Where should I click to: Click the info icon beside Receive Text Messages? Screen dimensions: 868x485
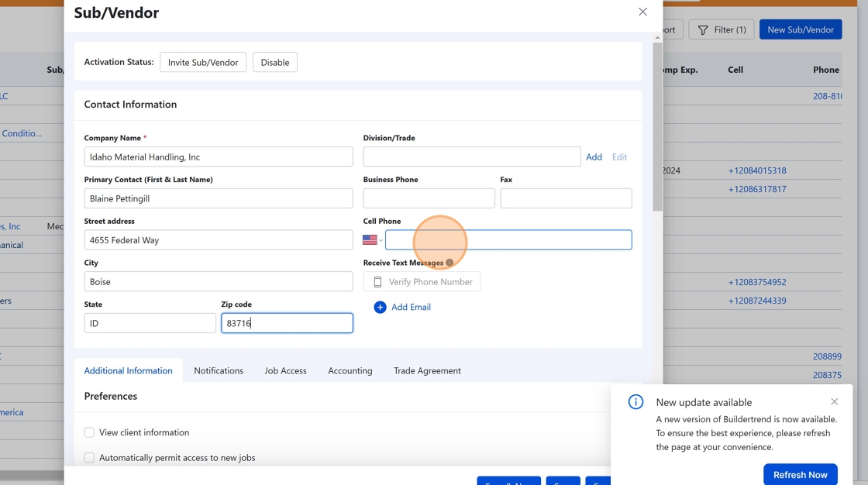click(449, 263)
